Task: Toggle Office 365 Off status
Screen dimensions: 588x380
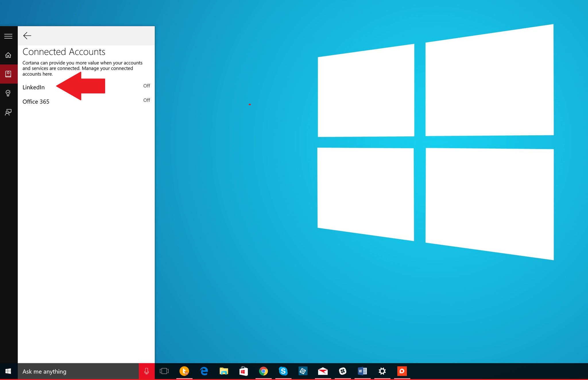Action: [146, 100]
